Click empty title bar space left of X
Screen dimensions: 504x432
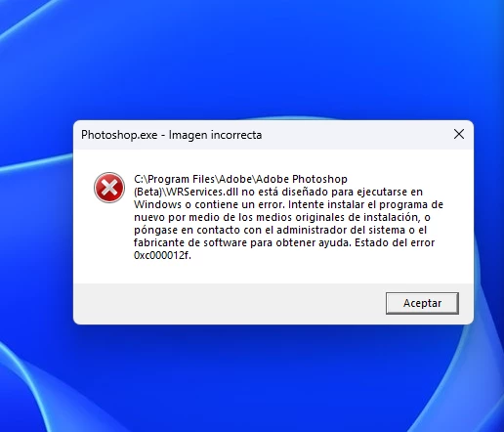point(355,135)
